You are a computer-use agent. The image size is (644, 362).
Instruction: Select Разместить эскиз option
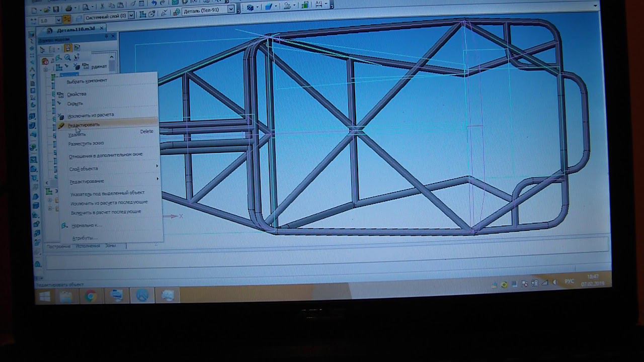[86, 144]
